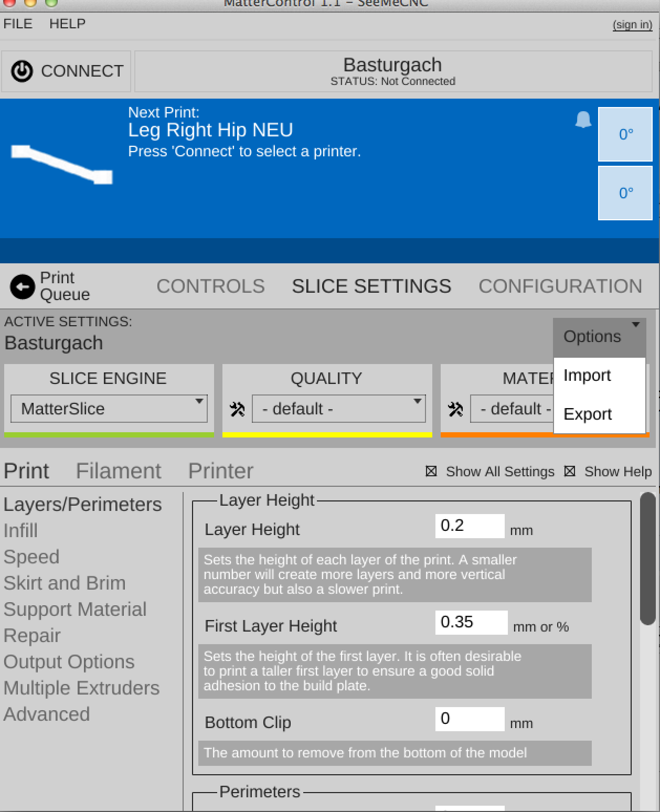Toggle the Show Help checkbox

570,472
